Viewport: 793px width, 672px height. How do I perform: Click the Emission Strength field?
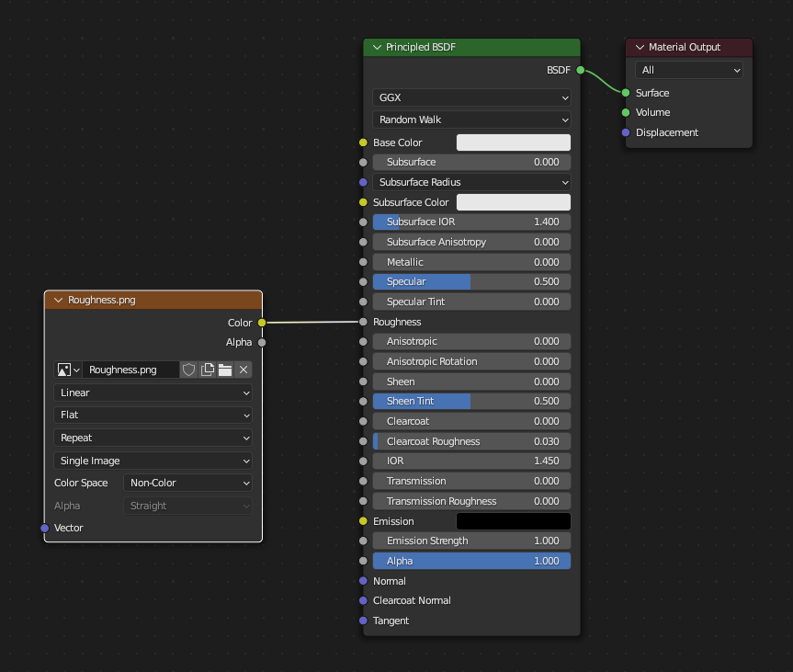click(471, 541)
